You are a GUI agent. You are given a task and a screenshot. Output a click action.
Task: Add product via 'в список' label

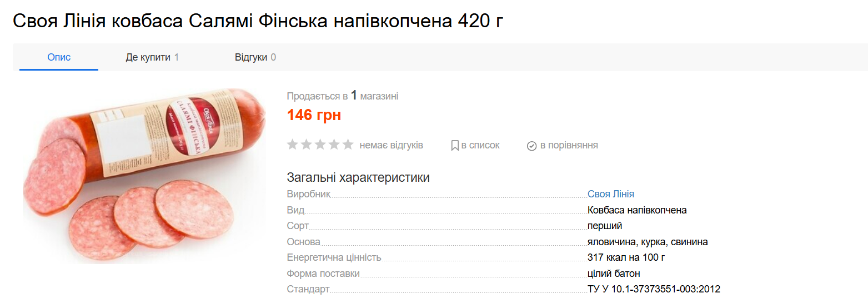pos(480,145)
